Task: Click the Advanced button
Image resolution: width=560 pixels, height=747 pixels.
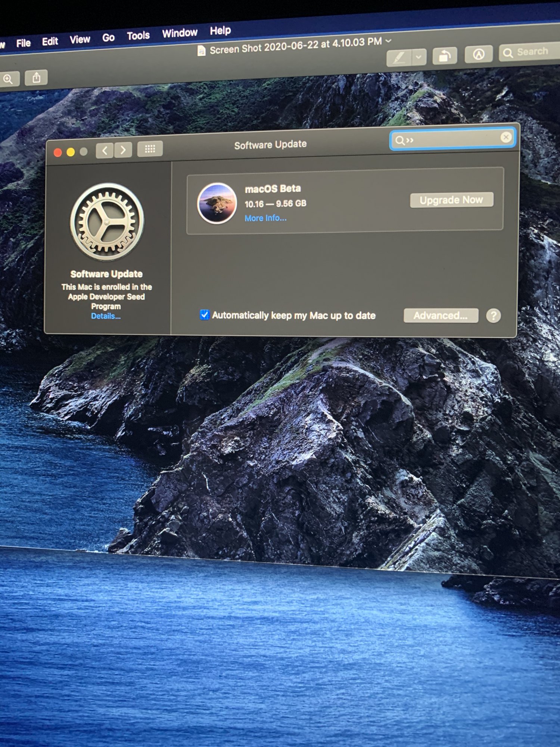Action: pyautogui.click(x=441, y=316)
